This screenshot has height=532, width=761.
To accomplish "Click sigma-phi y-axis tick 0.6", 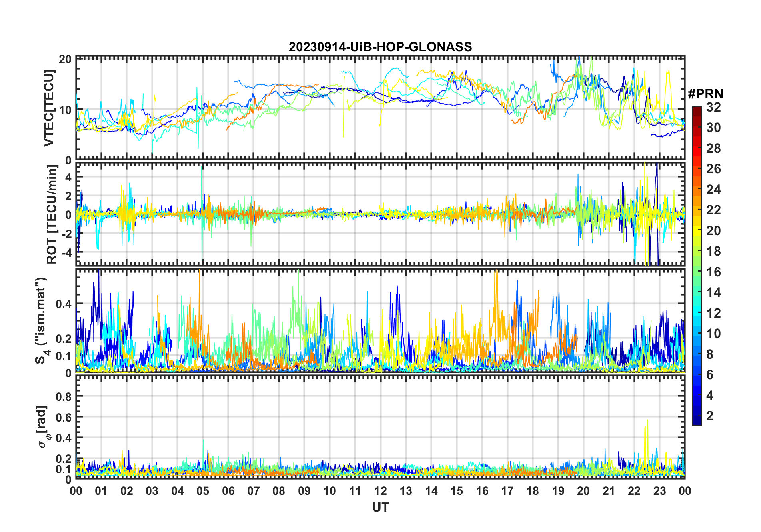I will tap(64, 417).
